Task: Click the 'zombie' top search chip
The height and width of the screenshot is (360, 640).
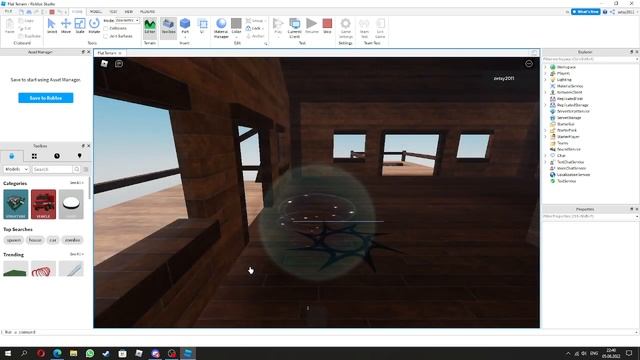Action: [73, 240]
